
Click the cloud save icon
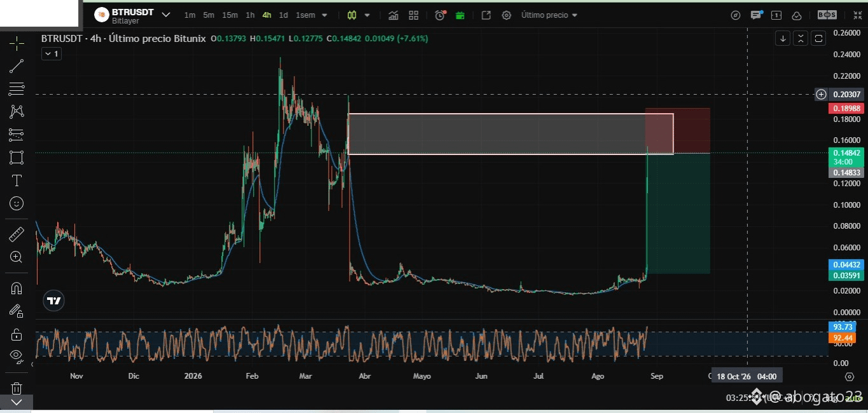click(x=796, y=15)
